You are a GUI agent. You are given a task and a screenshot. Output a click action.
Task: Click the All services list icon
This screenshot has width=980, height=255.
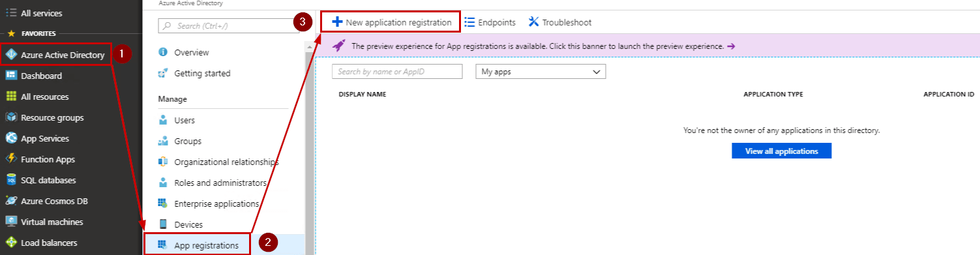10,12
